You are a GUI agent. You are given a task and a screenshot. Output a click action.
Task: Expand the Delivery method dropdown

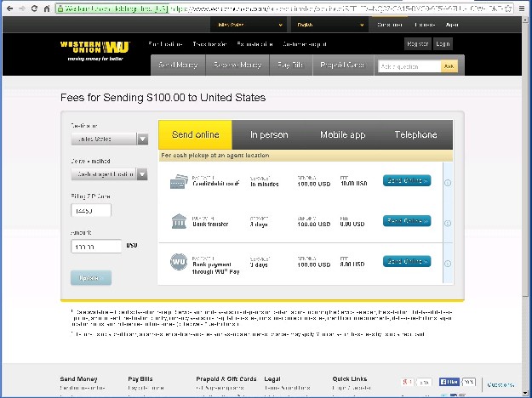(x=110, y=174)
